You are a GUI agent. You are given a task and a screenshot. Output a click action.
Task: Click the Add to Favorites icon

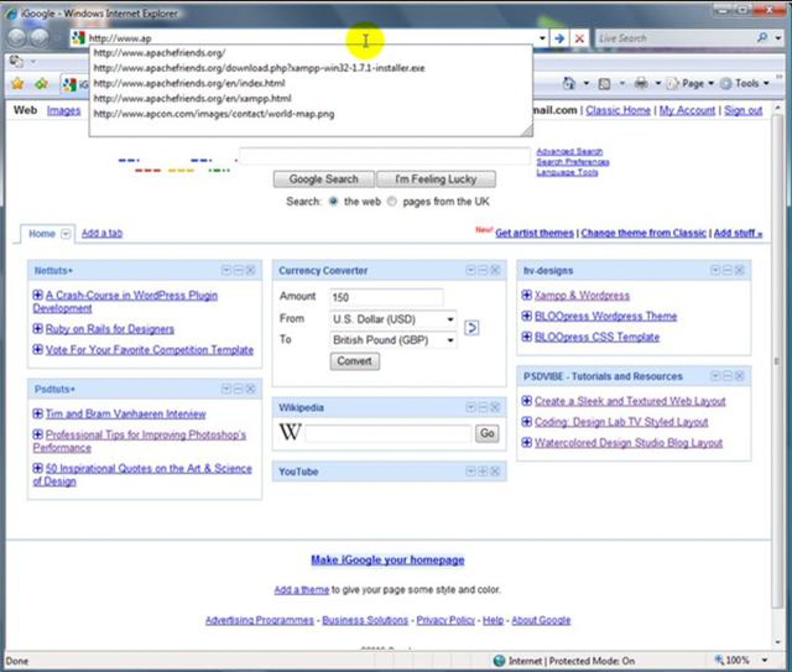[42, 84]
